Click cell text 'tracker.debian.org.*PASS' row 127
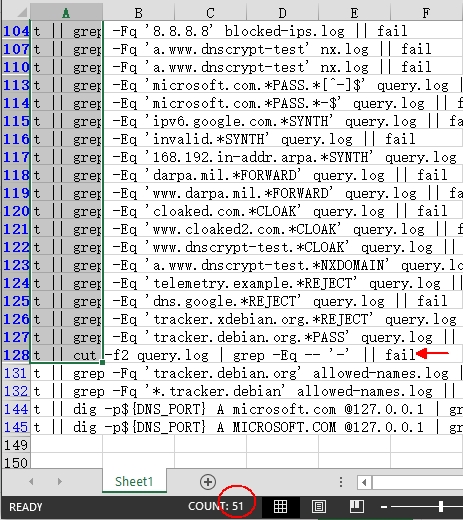The height and width of the screenshot is (520, 463). coord(247,337)
